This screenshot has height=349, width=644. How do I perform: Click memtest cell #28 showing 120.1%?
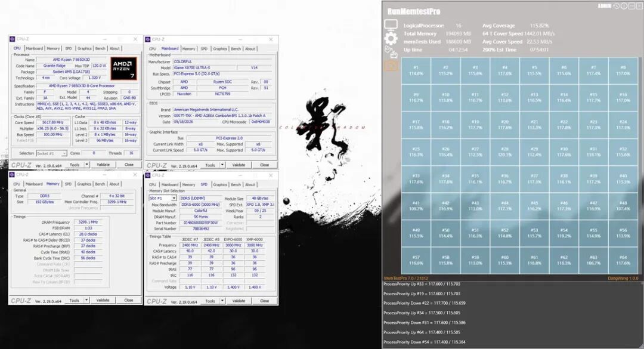pyautogui.click(x=505, y=152)
